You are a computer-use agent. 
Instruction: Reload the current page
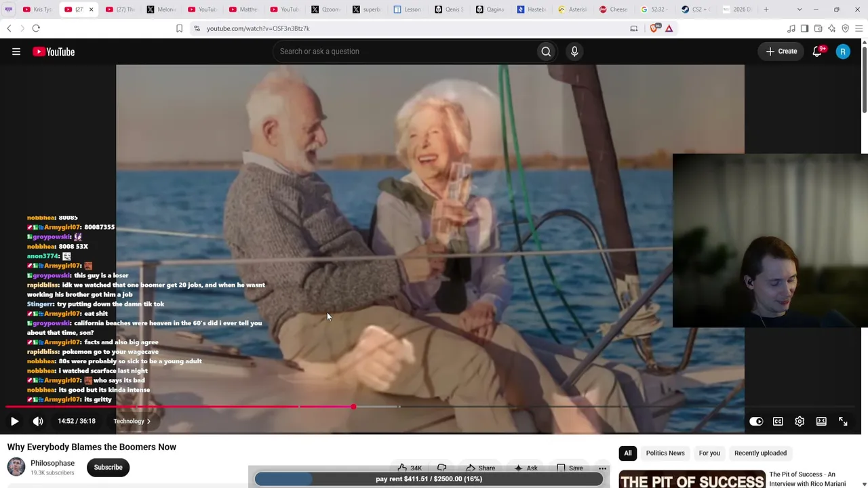[36, 28]
